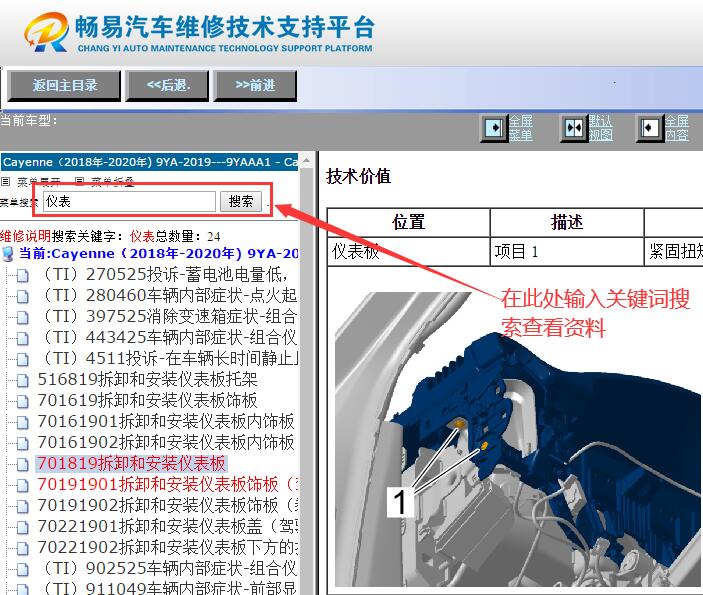Click document icon of 280460车辆内部症状

[x=22, y=296]
